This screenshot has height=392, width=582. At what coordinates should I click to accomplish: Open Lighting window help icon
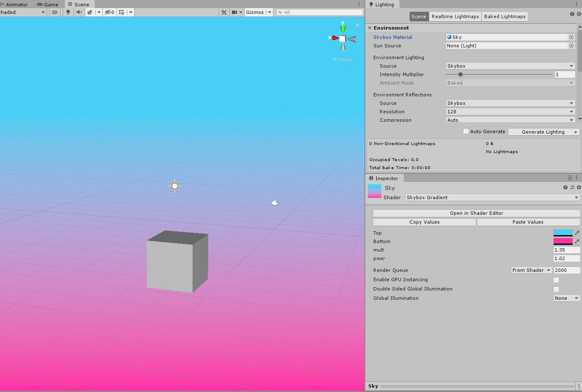coord(572,14)
